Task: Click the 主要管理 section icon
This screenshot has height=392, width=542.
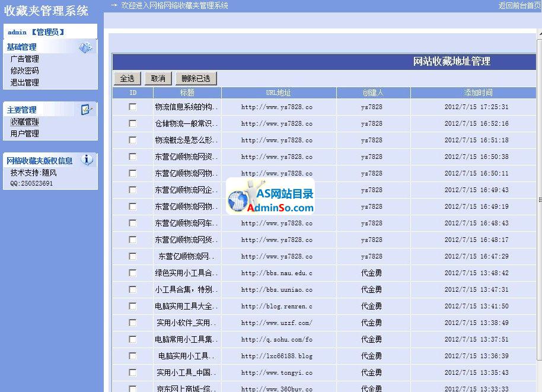Action: tap(86, 110)
